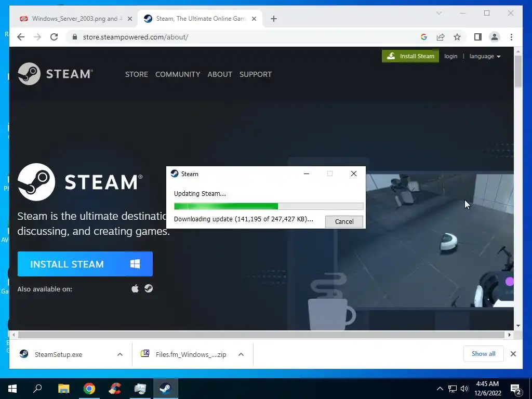This screenshot has height=399, width=532.
Task: Reload the Steam about page
Action: tap(54, 37)
